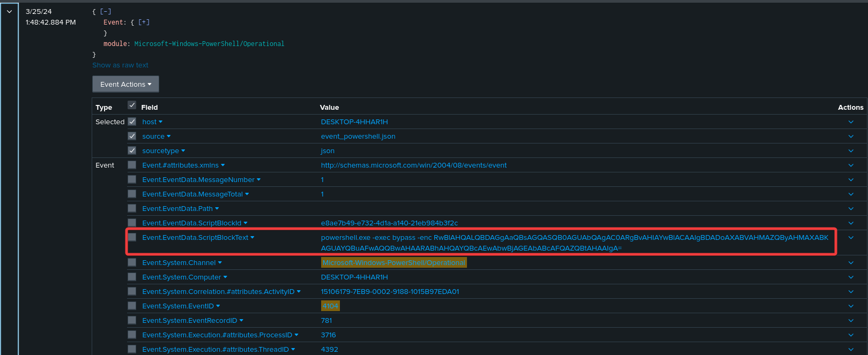Screen dimensions: 868x355
Task: Check the Event.System.Channel checkbox
Action: (132, 262)
